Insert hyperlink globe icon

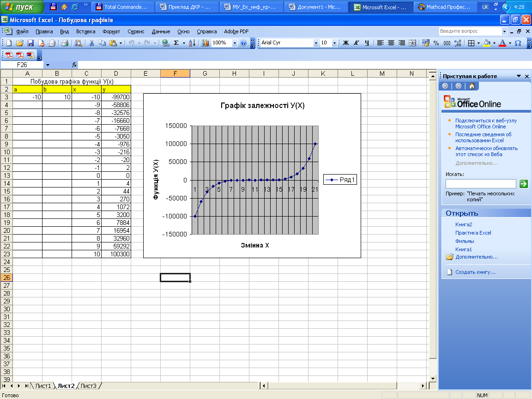[166, 43]
